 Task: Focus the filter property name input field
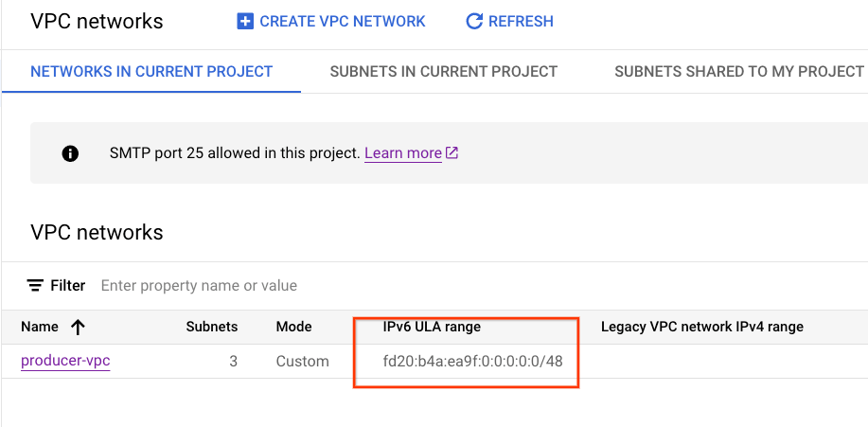click(x=284, y=285)
